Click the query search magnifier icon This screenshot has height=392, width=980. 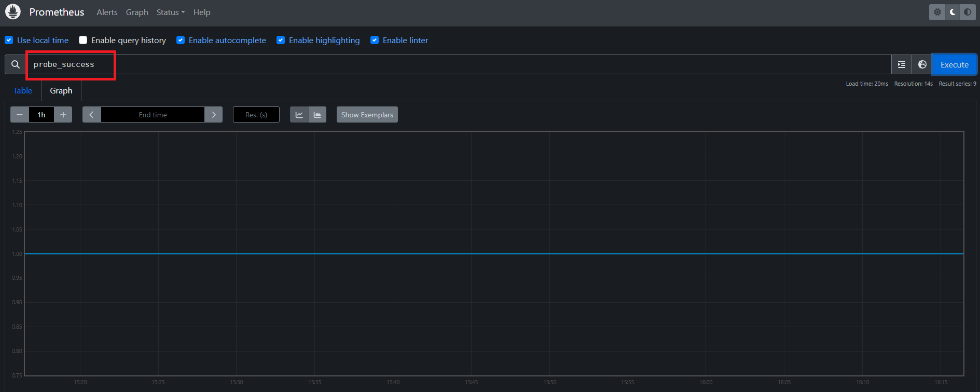coord(16,64)
